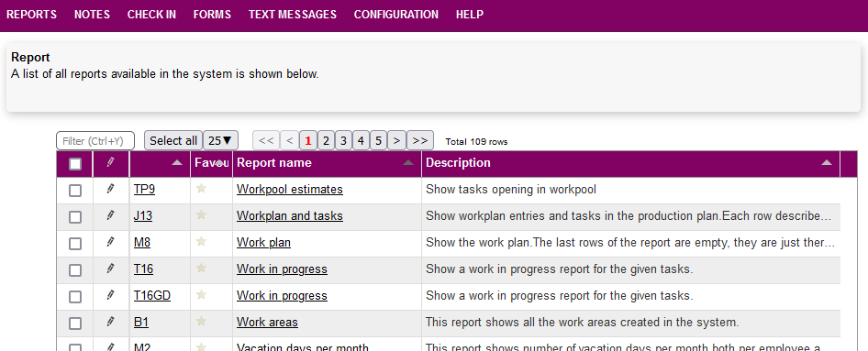Edit the J13 Workplan and tasks row

tap(111, 215)
